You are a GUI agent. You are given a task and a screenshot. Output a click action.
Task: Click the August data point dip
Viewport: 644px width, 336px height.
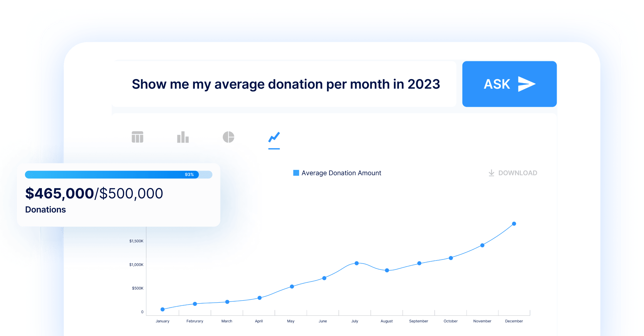(387, 270)
